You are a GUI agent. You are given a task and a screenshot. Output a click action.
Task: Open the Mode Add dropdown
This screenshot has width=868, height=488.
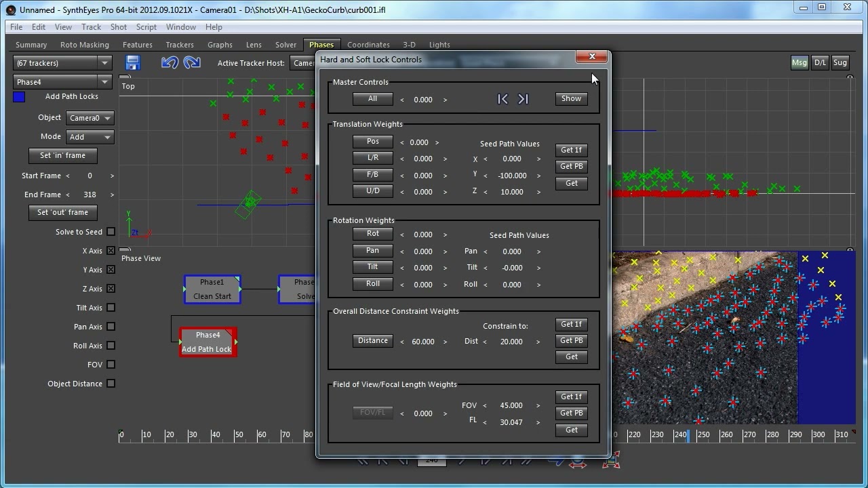point(90,137)
